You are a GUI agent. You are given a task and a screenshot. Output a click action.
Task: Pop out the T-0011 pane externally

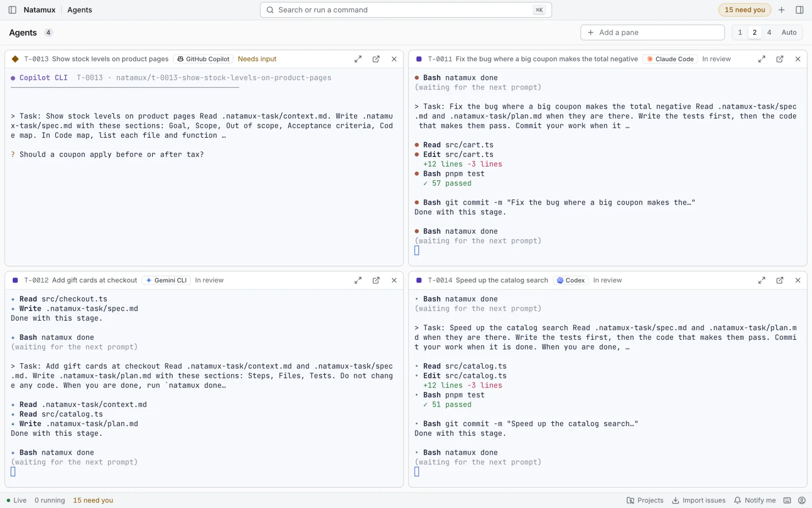(780, 59)
